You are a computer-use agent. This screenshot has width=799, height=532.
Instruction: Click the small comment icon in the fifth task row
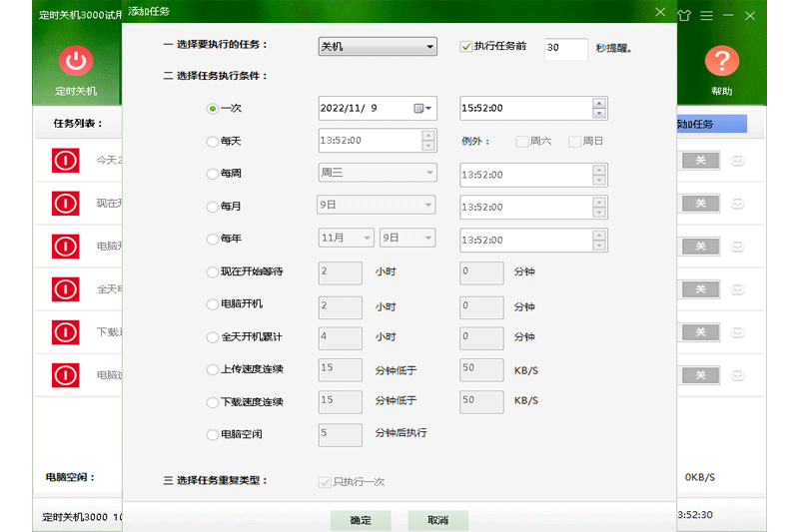(x=737, y=332)
